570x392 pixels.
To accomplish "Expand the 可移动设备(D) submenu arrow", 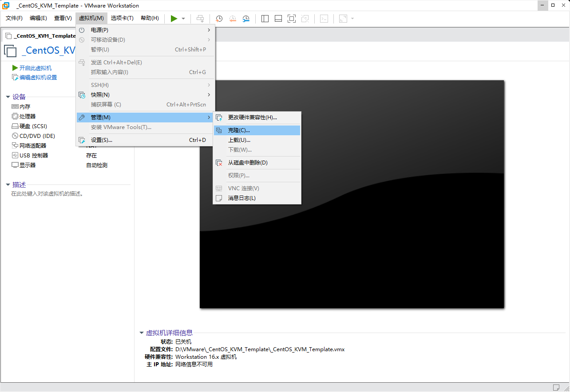I will (209, 40).
